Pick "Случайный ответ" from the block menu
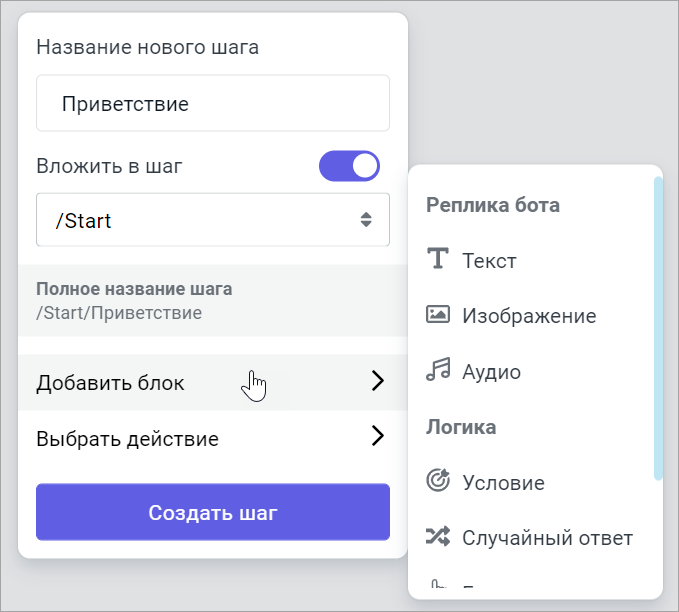 (x=547, y=538)
